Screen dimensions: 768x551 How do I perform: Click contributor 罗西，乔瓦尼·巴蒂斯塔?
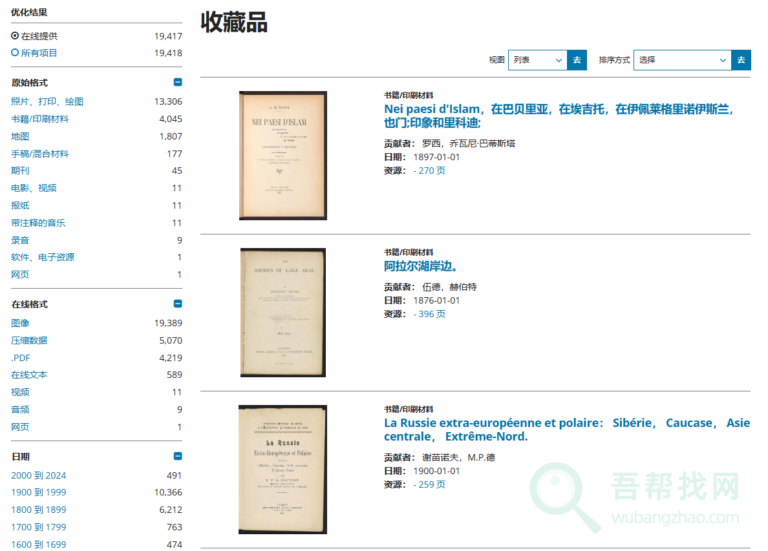click(x=469, y=143)
